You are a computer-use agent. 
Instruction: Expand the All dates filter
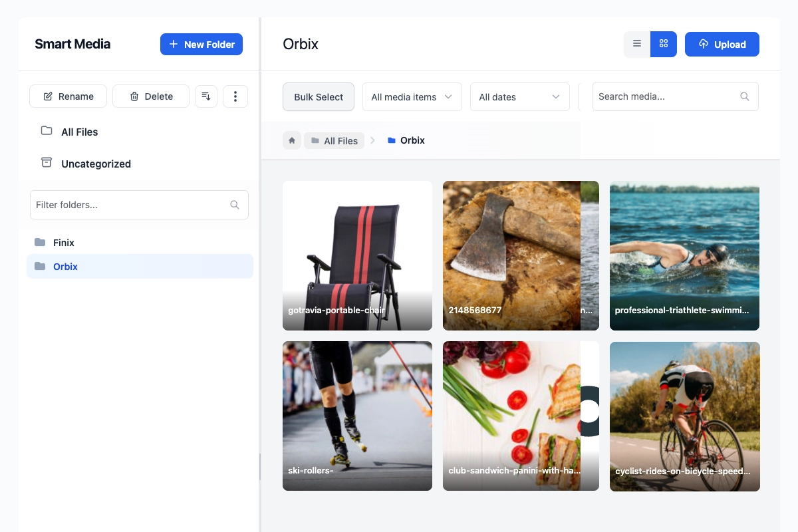point(519,96)
